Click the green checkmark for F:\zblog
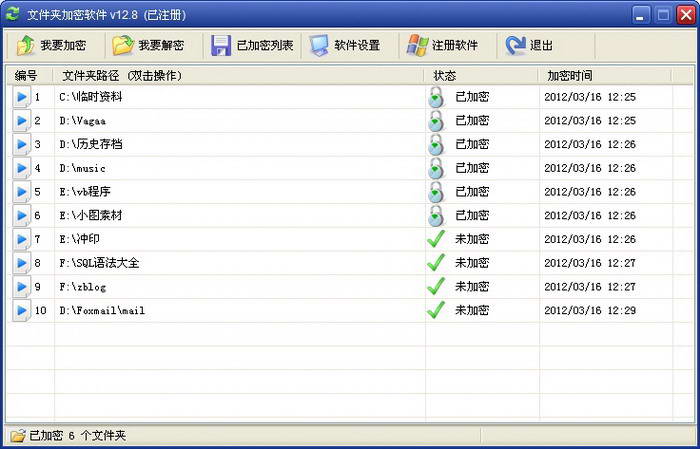This screenshot has height=449, width=700. (436, 286)
